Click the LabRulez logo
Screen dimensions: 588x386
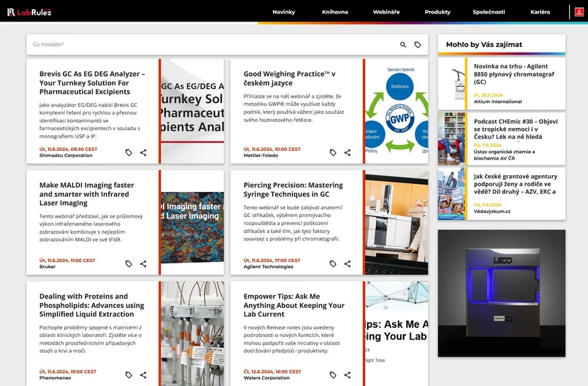[x=30, y=12]
